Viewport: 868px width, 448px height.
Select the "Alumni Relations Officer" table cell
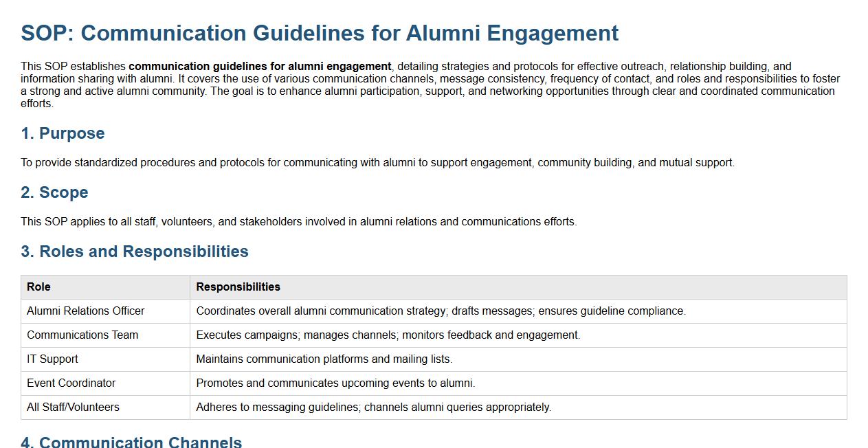[x=86, y=311]
